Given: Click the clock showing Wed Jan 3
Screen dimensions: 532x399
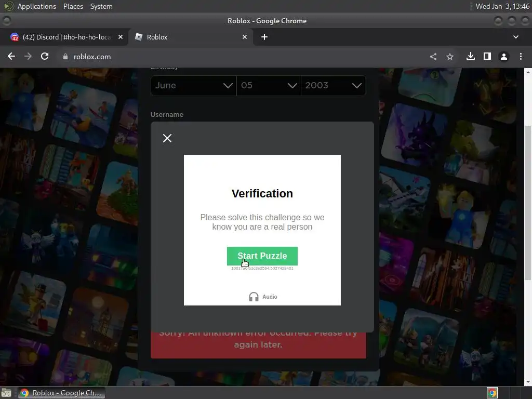Looking at the screenshot, I should pos(502,6).
